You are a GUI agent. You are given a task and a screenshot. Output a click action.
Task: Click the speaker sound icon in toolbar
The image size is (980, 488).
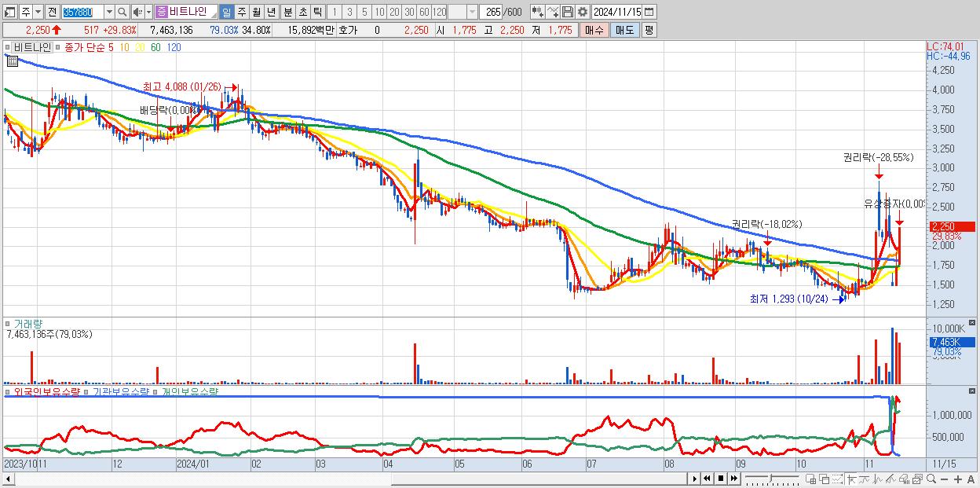(137, 12)
